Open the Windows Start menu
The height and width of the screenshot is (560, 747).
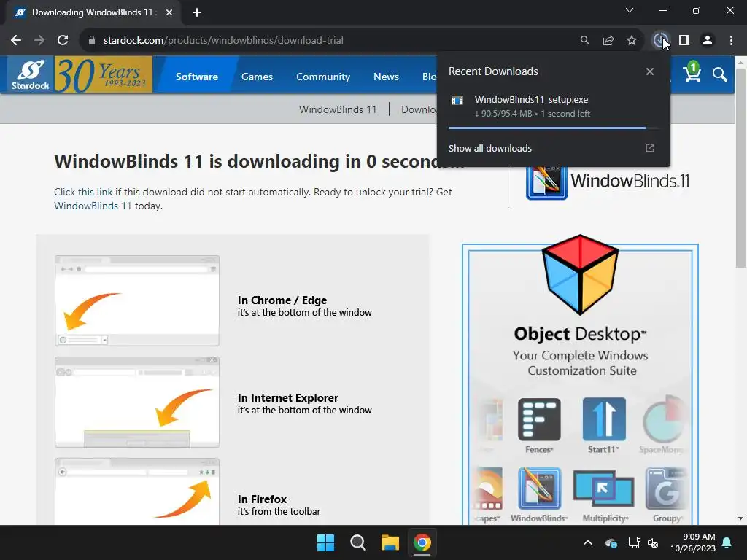(326, 542)
